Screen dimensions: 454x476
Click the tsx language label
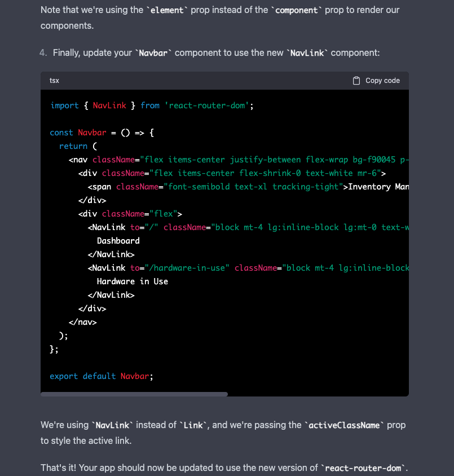(54, 81)
